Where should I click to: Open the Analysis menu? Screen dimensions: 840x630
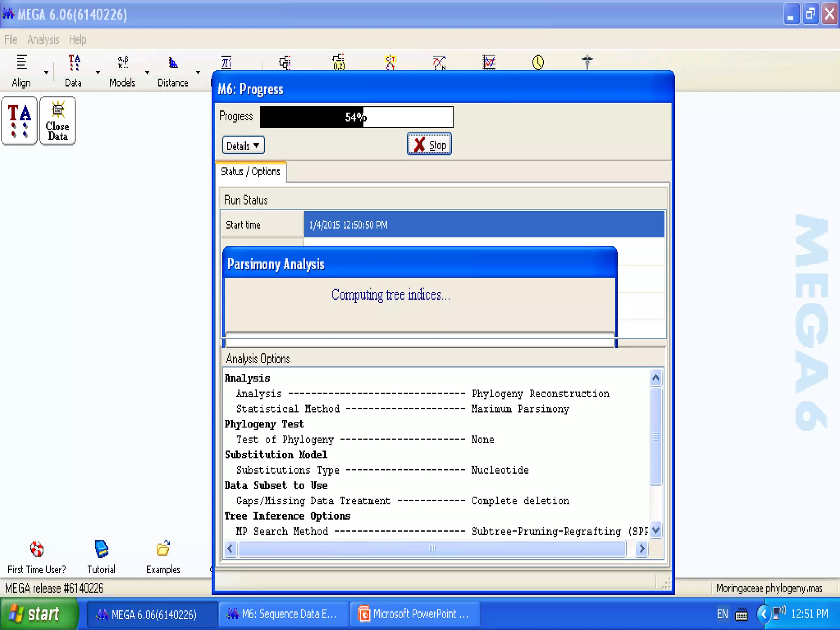[x=43, y=40]
